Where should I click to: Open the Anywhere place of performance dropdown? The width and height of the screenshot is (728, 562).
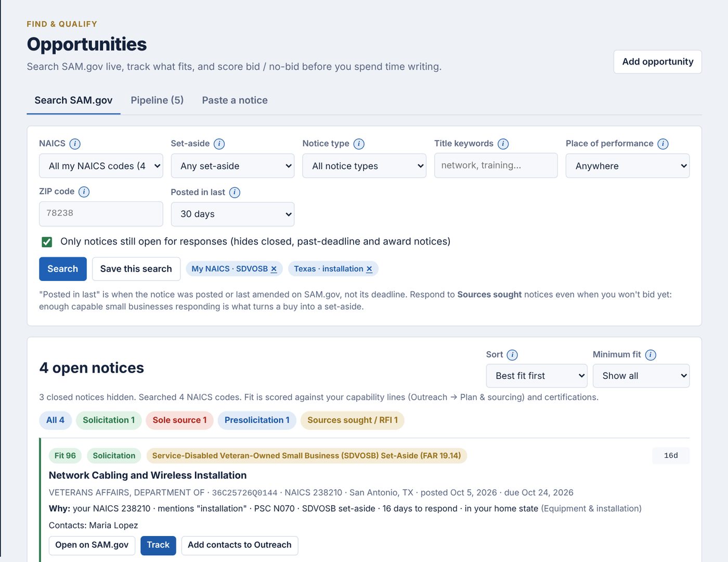click(x=628, y=166)
